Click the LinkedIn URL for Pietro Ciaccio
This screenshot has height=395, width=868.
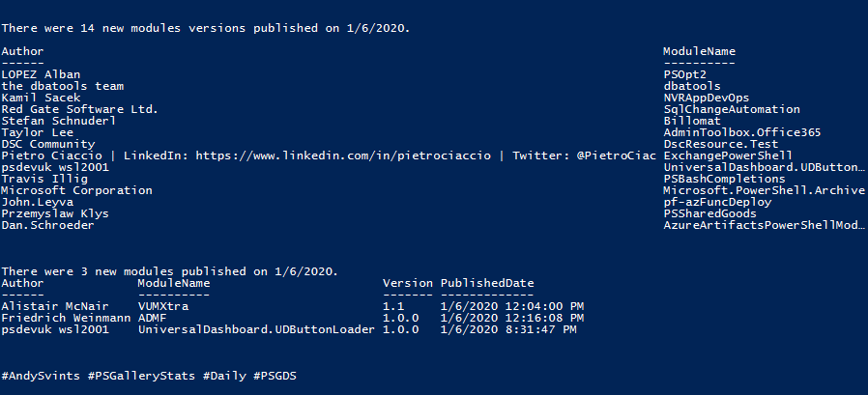pos(343,156)
